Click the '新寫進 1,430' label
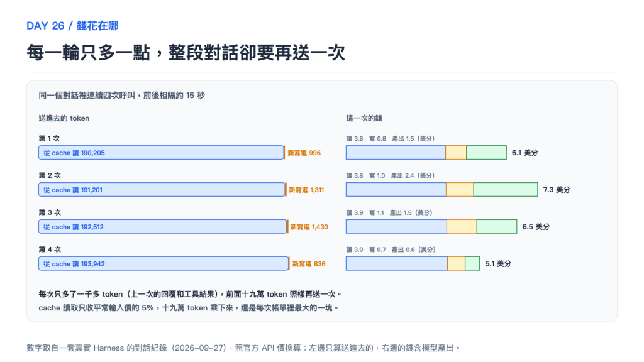 (x=309, y=226)
